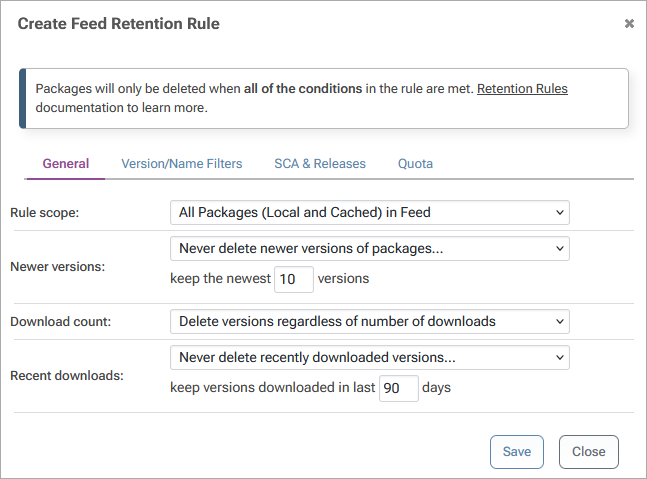This screenshot has height=479, width=647.
Task: Click the "Download count:" label
Action: pyautogui.click(x=60, y=322)
